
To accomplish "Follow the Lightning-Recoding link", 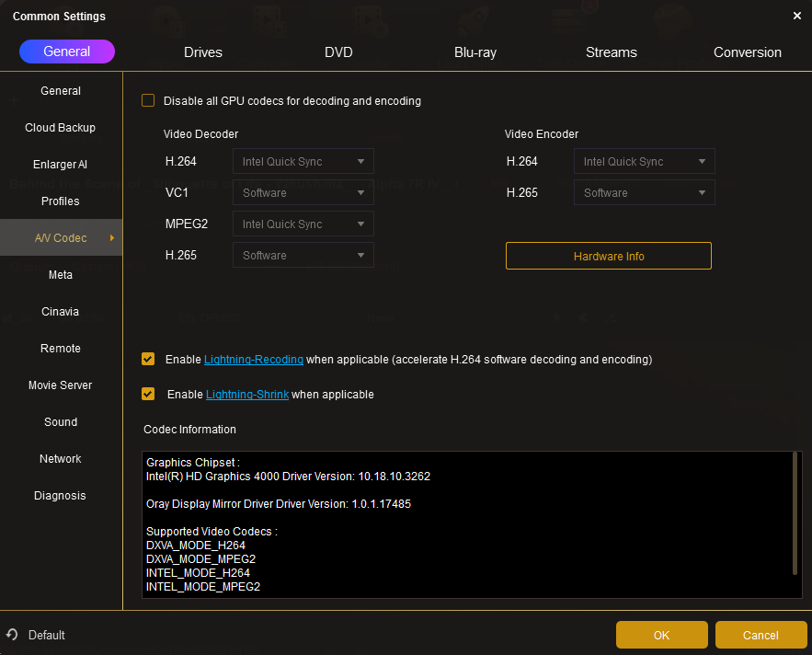I will pos(253,359).
